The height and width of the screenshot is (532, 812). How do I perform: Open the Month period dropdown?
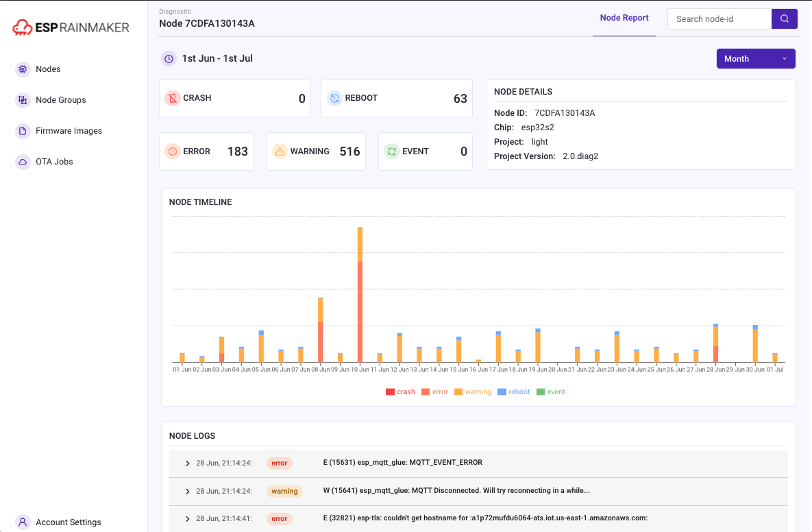pyautogui.click(x=755, y=58)
